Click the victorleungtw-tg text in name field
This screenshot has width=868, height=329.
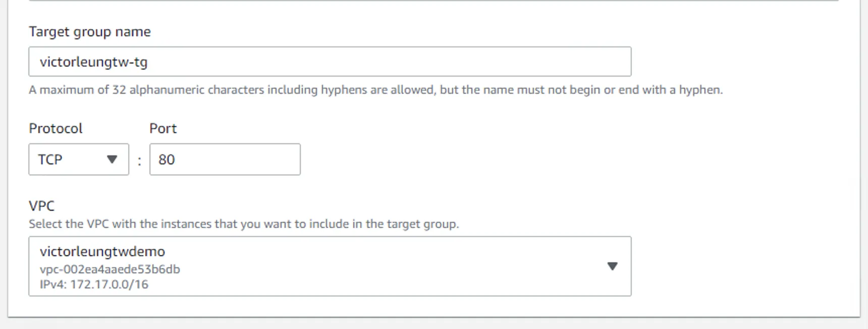pyautogui.click(x=94, y=62)
